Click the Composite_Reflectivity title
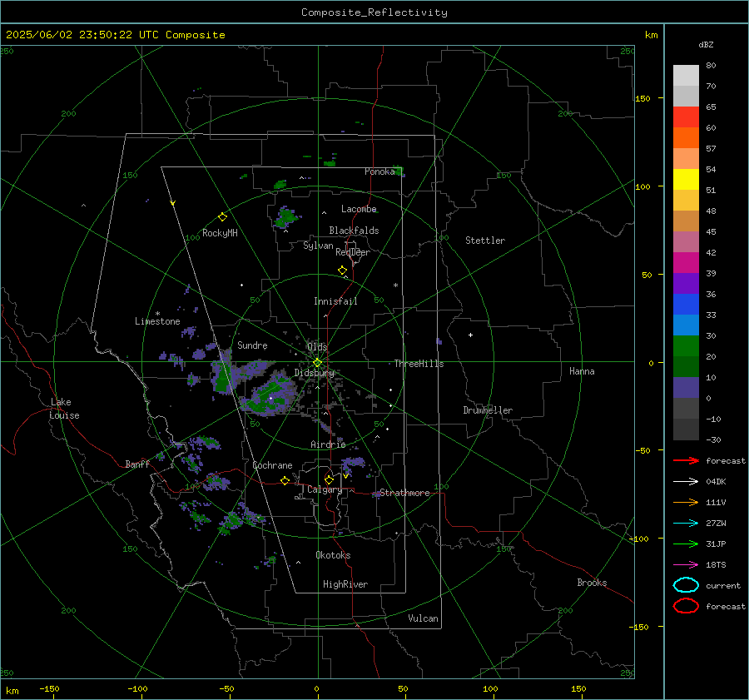Image resolution: width=749 pixels, height=700 pixels. [374, 12]
